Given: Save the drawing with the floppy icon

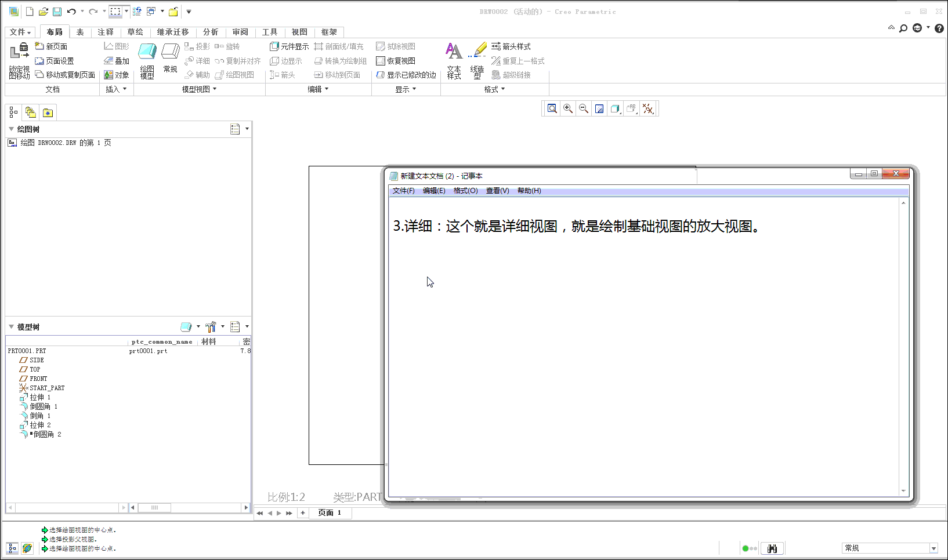Looking at the screenshot, I should point(57,12).
